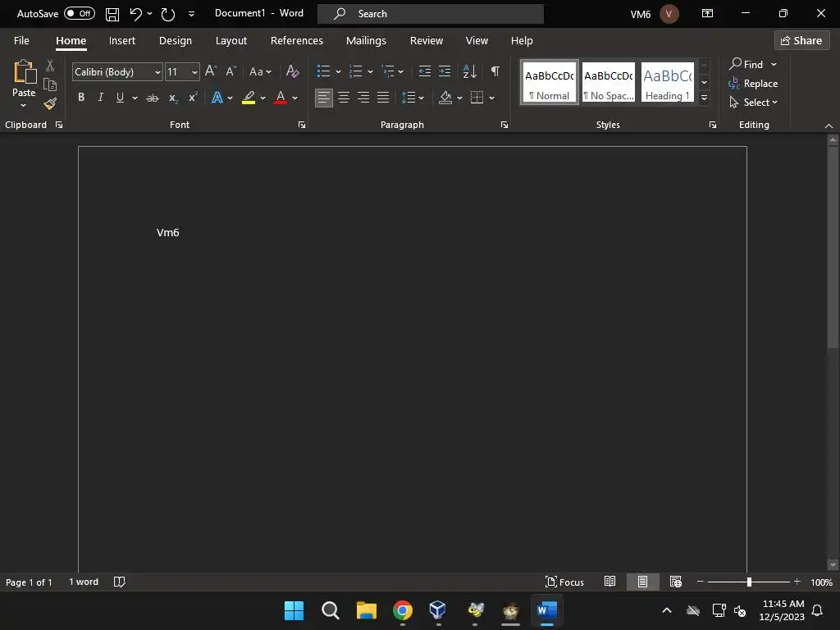Image resolution: width=840 pixels, height=630 pixels.
Task: Open Styles pane launcher
Action: pyautogui.click(x=713, y=125)
